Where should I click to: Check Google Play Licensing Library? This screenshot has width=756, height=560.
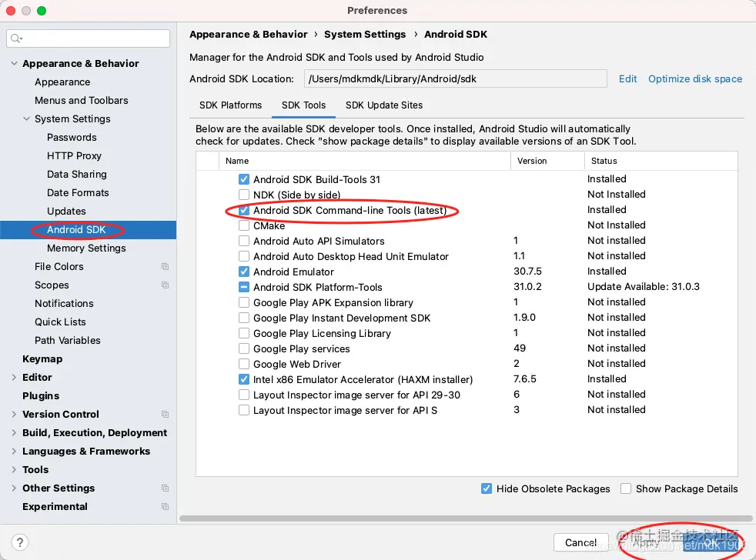point(244,334)
